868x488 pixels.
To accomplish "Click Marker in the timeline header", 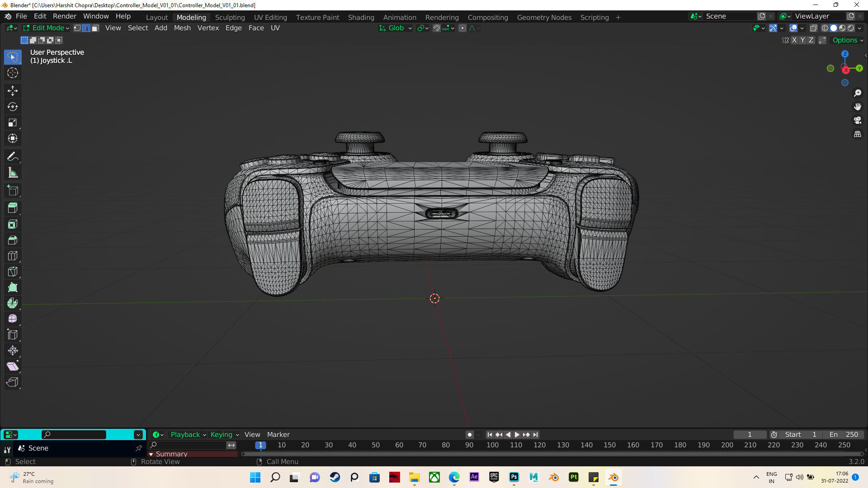I will 278,435.
